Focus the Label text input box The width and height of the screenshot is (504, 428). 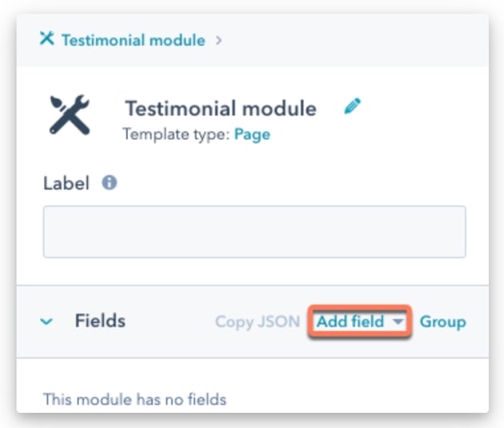(x=254, y=232)
